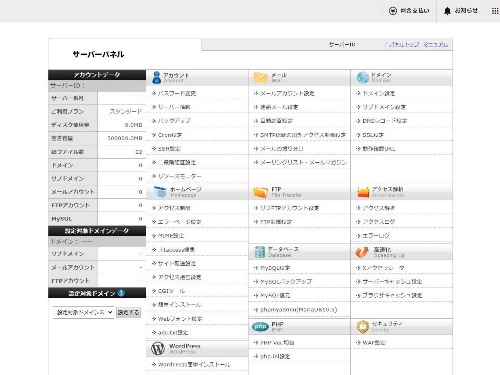Open WordPress簡単インストール

pyautogui.click(x=194, y=364)
